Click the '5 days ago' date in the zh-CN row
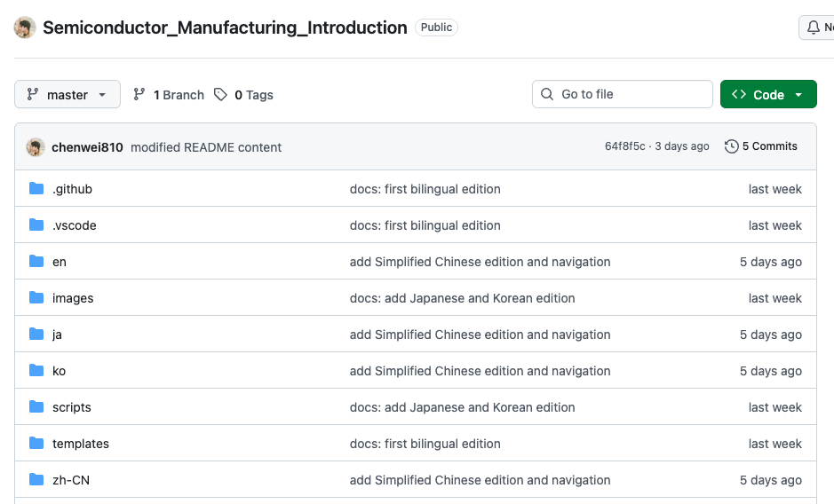Screen dimensions: 834x504 (771, 480)
